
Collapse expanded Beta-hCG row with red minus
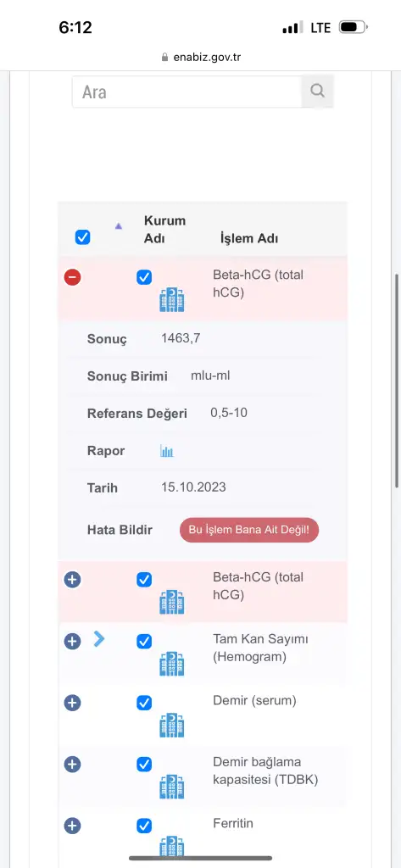[73, 277]
